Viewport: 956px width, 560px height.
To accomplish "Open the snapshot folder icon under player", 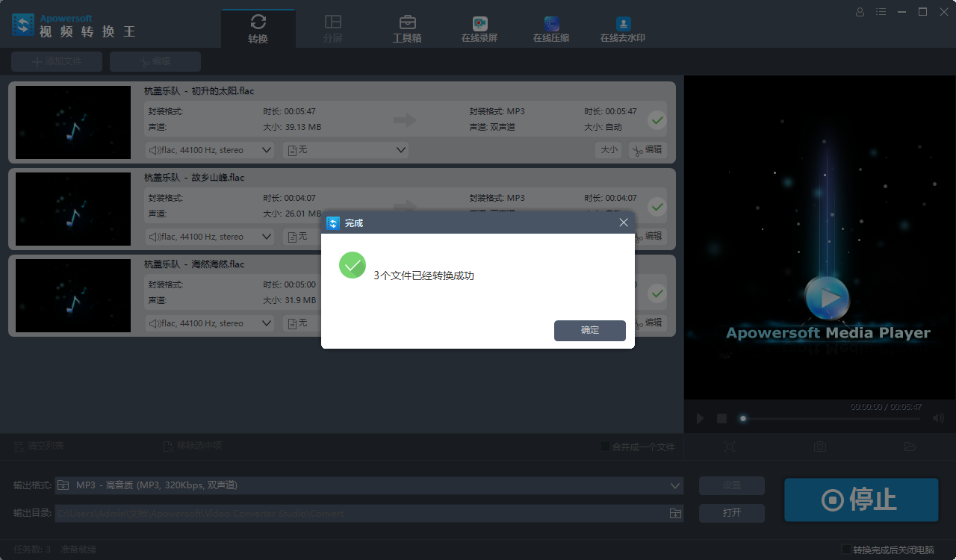I will point(910,447).
